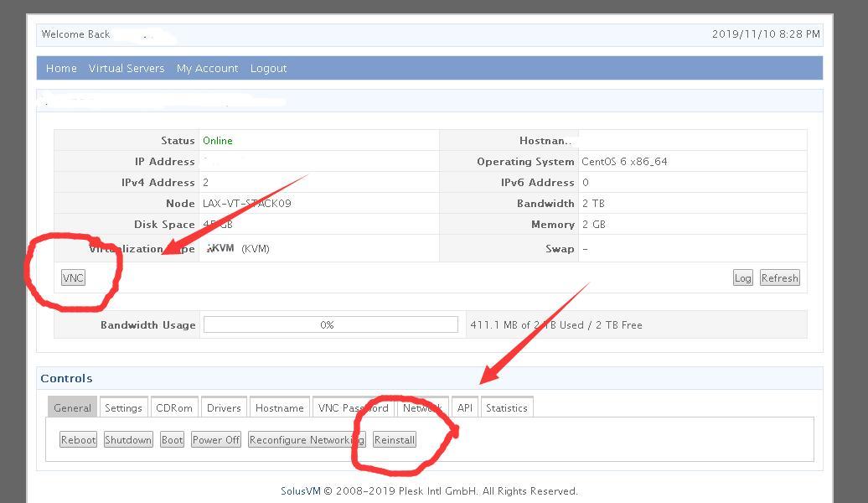Open the Log viewer
This screenshot has width=868, height=503.
[x=742, y=277]
